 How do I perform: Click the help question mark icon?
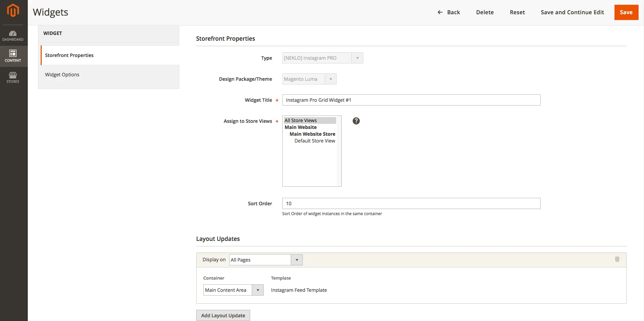coord(356,121)
